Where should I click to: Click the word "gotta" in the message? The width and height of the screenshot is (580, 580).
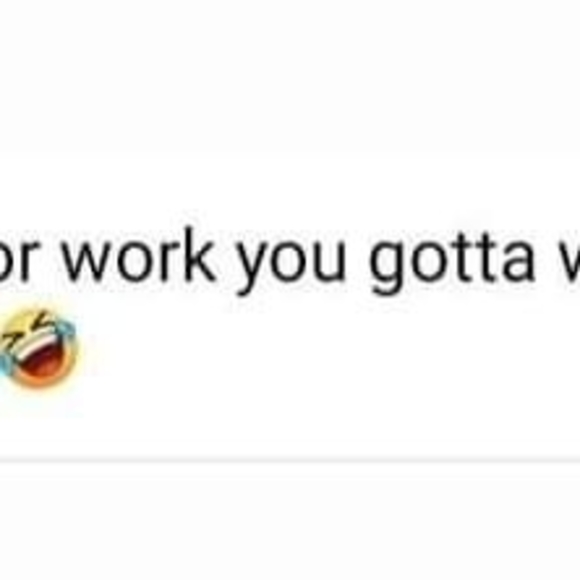pos(452,260)
